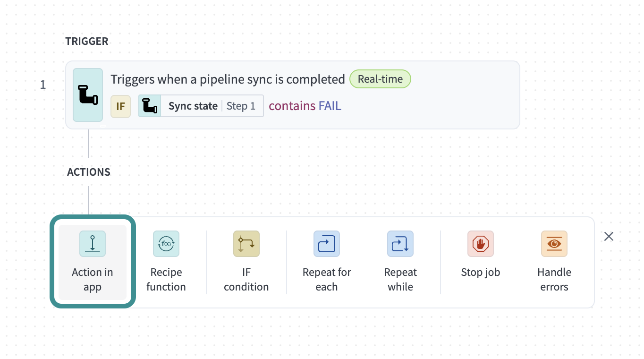Add an IF condition step icon
This screenshot has height=359, width=644.
(x=246, y=244)
